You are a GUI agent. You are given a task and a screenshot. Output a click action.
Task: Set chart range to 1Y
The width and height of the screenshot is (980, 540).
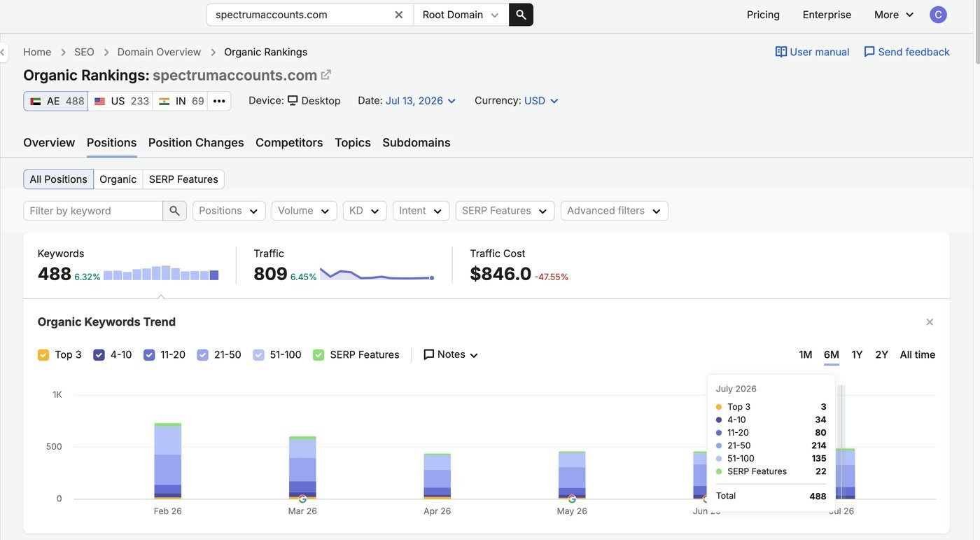pos(857,355)
